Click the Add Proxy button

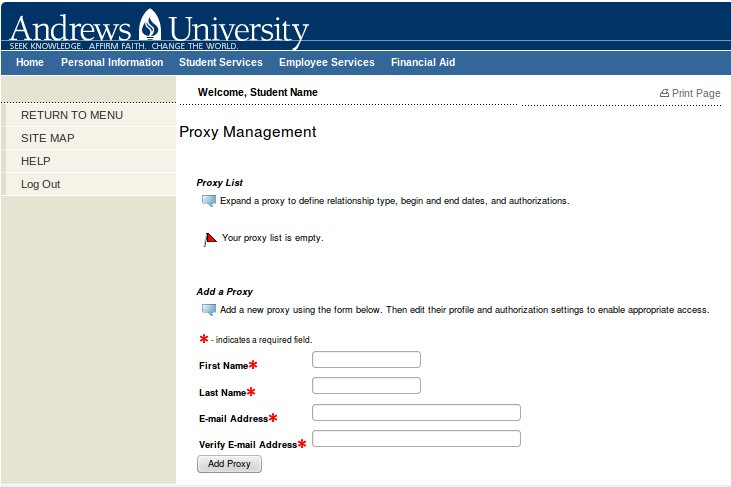[x=229, y=464]
